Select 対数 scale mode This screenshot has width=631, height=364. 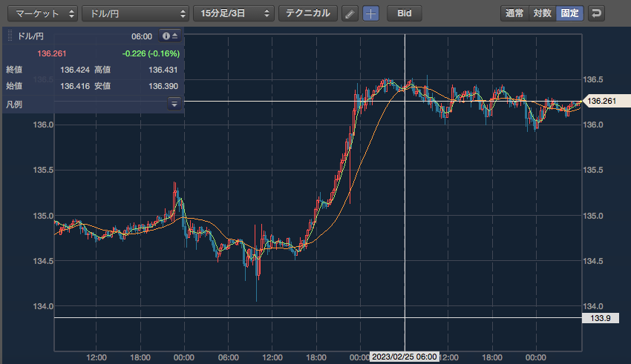tap(542, 13)
